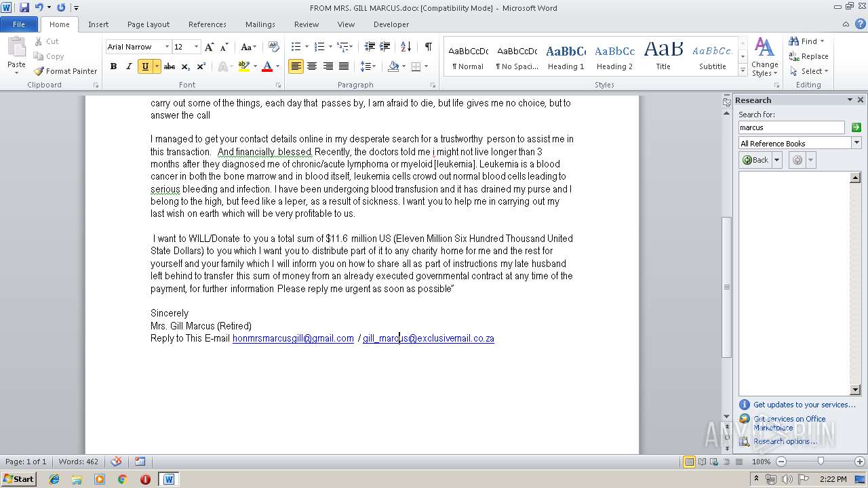This screenshot has height=488, width=868.
Task: Click Center alignment icon
Action: (312, 66)
